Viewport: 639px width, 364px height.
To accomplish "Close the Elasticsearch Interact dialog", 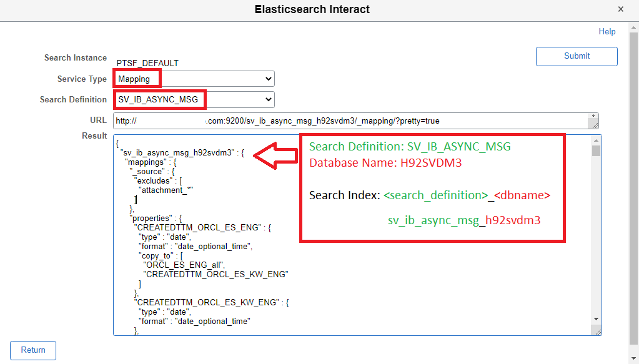I will (x=620, y=9).
